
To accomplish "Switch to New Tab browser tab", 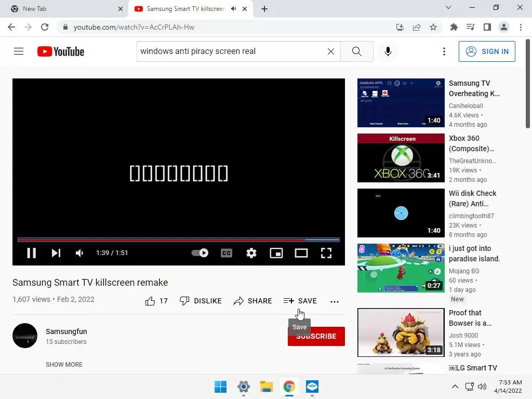I will click(x=64, y=9).
